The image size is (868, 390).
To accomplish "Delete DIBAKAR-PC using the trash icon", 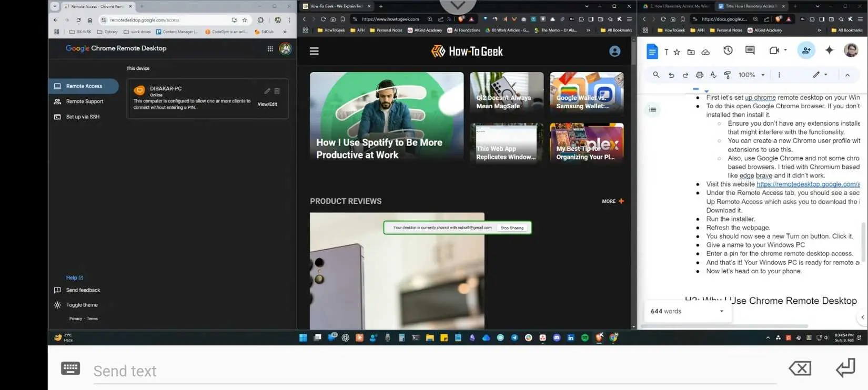I will tap(277, 91).
